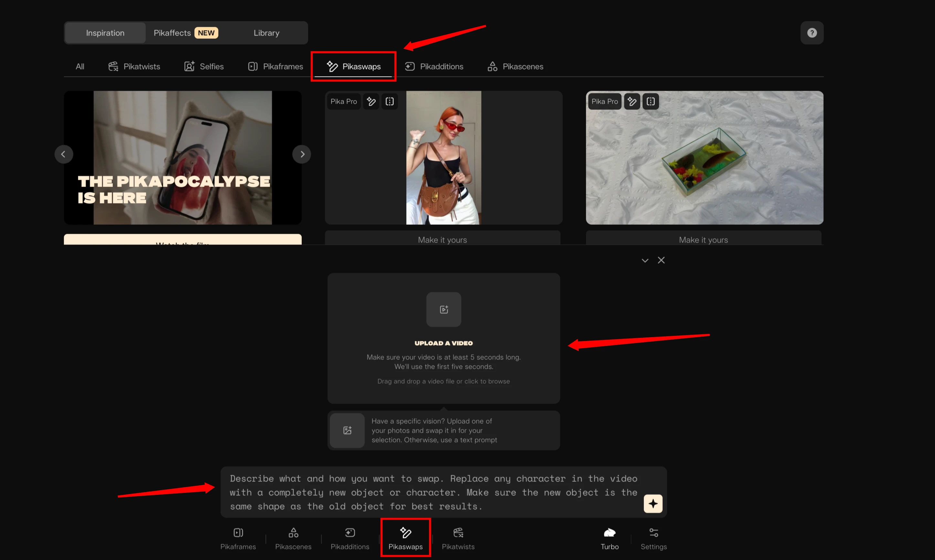
Task: Filter by Pikatwists category
Action: pyautogui.click(x=134, y=67)
